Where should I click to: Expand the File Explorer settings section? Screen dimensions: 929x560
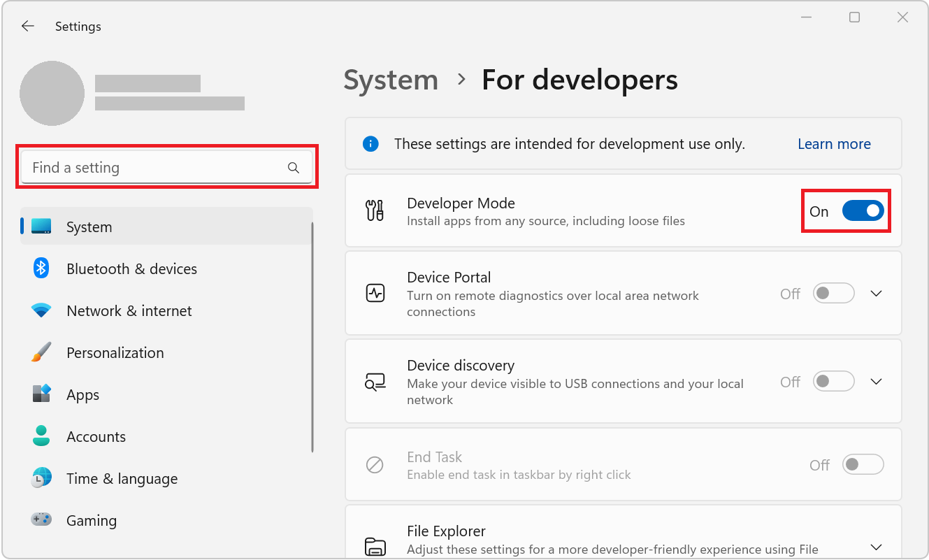click(876, 547)
